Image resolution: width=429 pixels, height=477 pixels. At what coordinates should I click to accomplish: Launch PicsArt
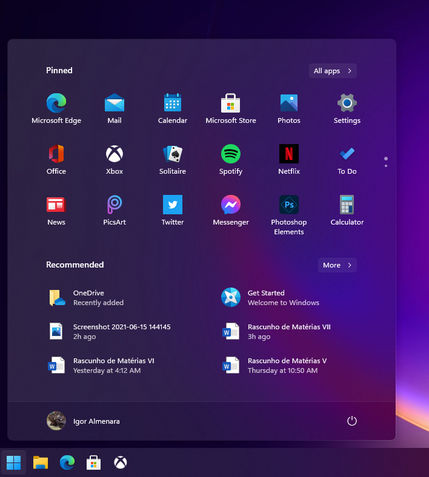pyautogui.click(x=114, y=211)
